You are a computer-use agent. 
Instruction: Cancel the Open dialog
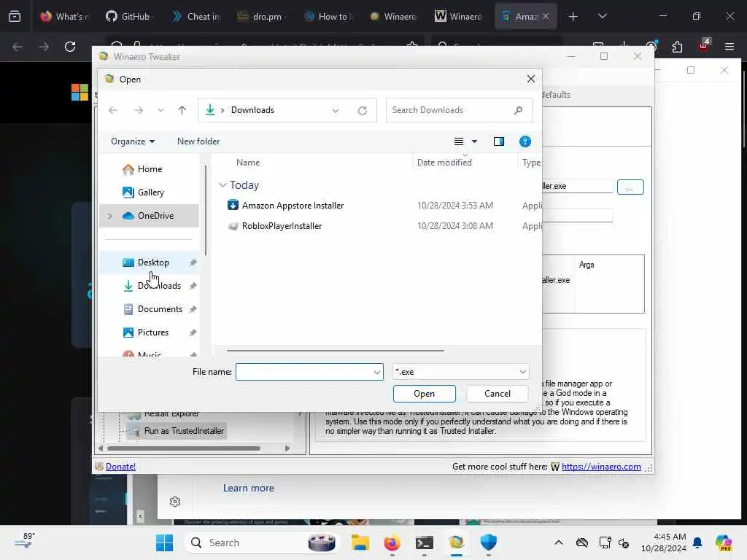point(497,394)
